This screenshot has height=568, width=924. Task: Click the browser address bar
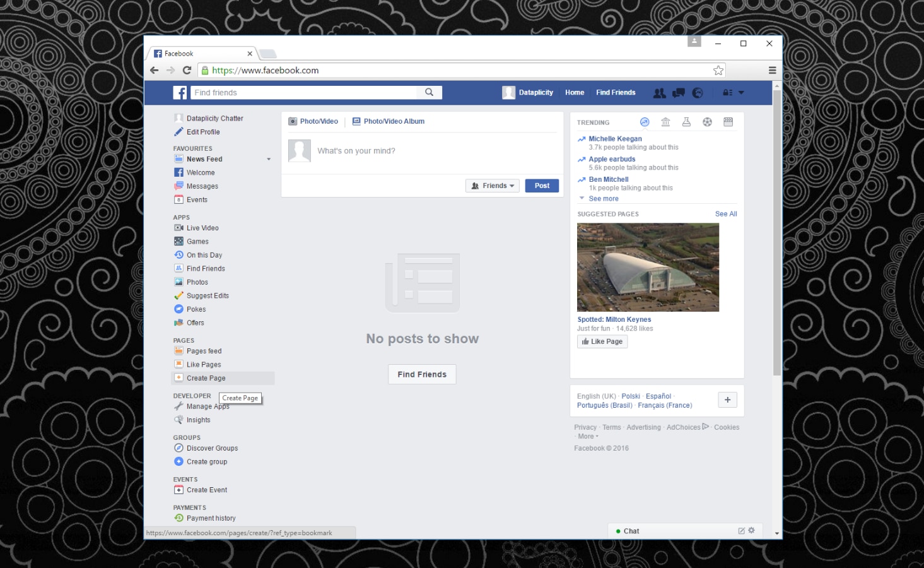click(x=462, y=70)
